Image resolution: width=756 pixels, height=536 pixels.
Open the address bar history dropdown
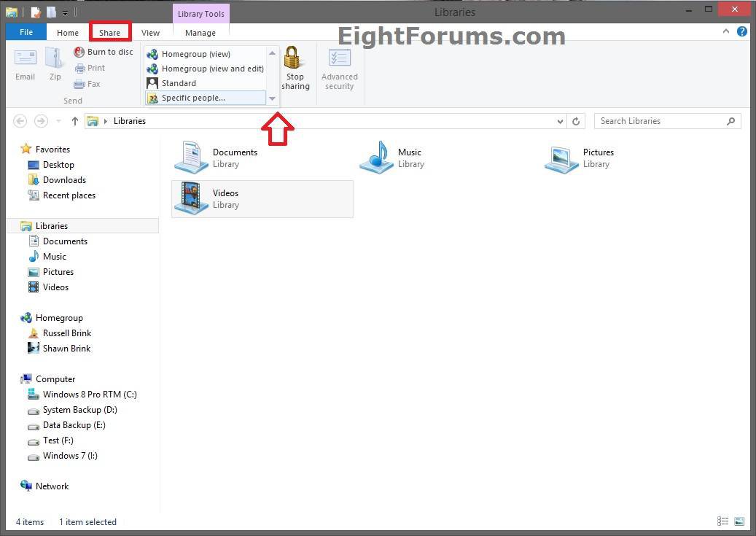click(560, 121)
